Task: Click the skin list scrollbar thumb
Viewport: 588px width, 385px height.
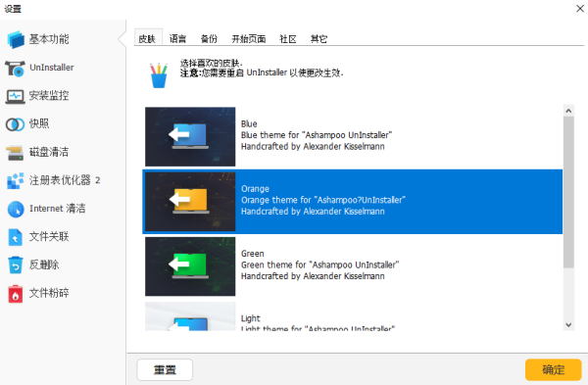Action: (x=568, y=192)
